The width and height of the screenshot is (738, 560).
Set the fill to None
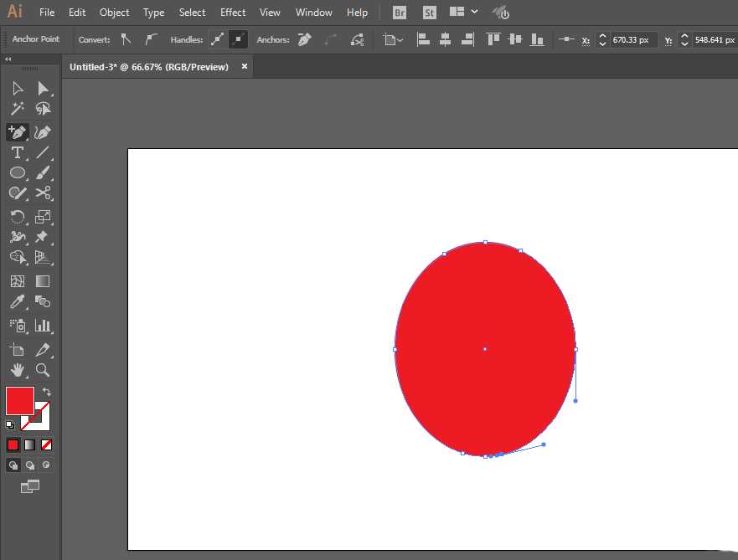47,444
